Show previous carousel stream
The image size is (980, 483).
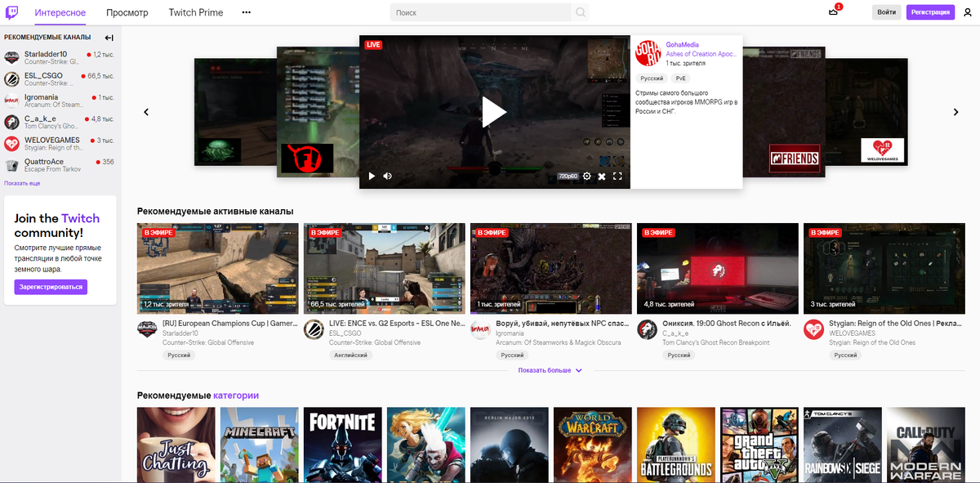(x=146, y=112)
